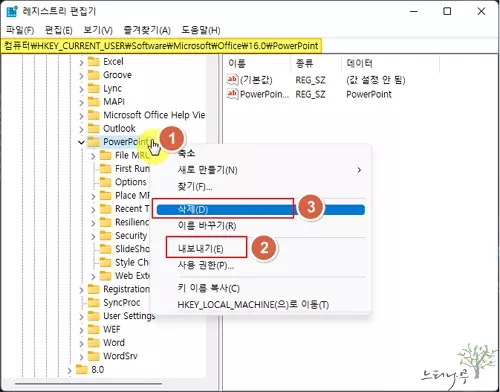Click the File MRU folder icon
Viewport: 500px width, 392px height.
106,155
